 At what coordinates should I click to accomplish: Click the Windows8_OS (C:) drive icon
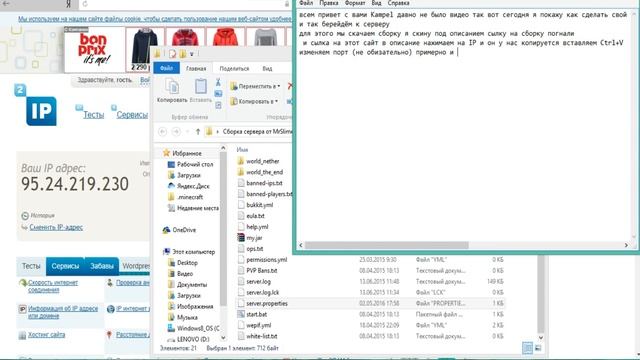pos(171,328)
